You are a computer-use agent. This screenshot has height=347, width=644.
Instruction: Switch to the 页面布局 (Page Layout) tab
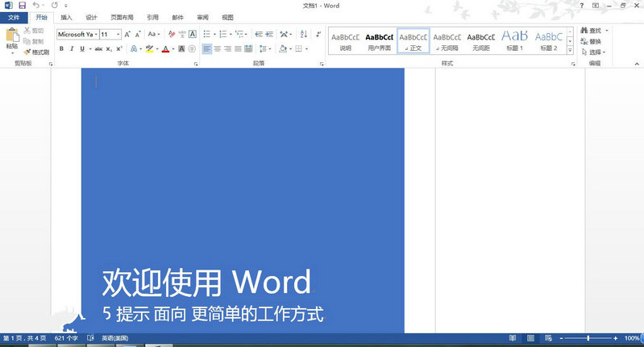[x=121, y=17]
